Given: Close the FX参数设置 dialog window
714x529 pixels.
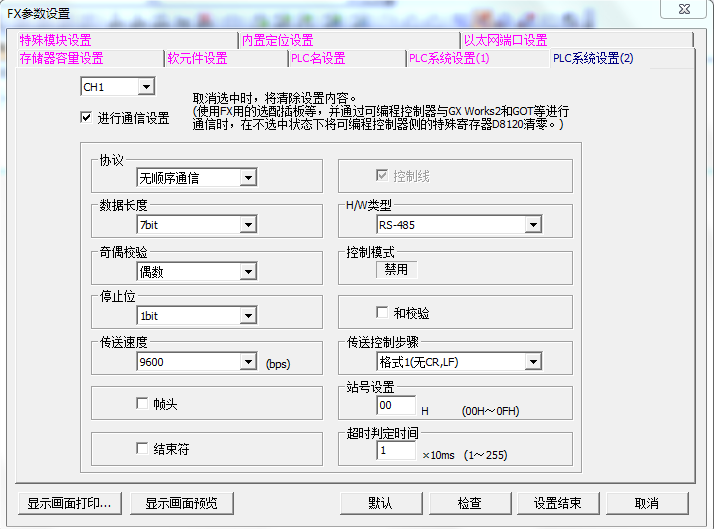Looking at the screenshot, I should tap(684, 11).
